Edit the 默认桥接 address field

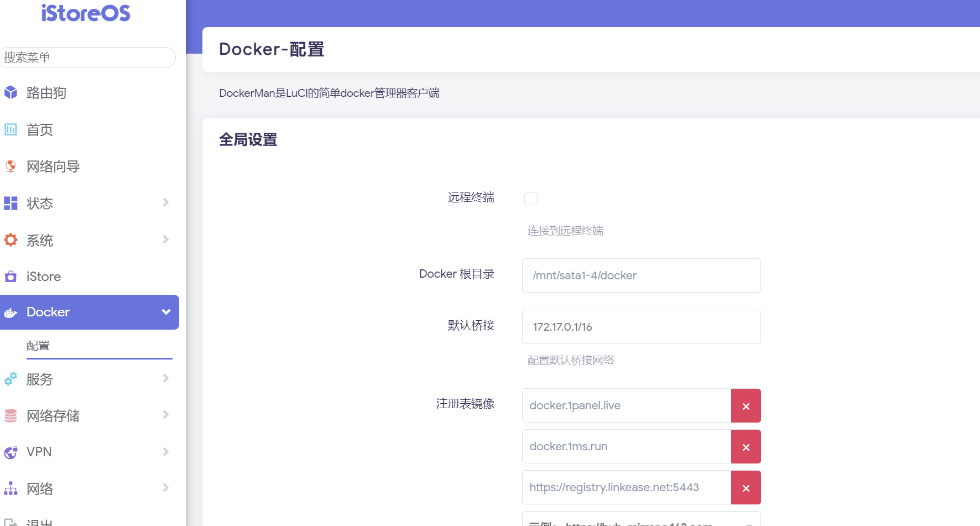[642, 327]
